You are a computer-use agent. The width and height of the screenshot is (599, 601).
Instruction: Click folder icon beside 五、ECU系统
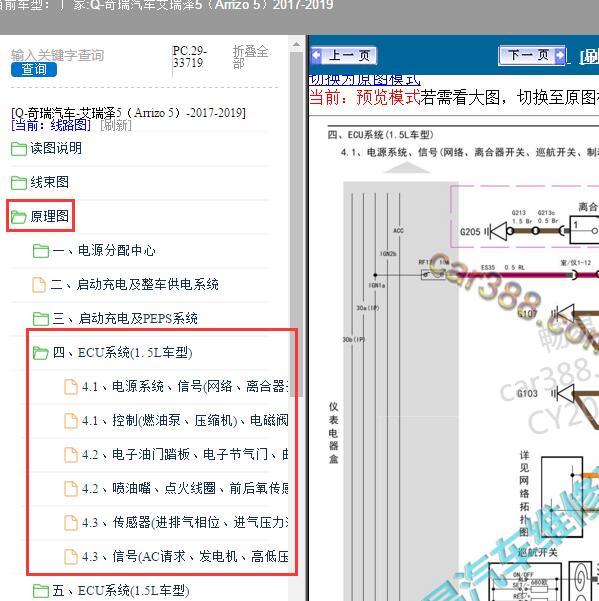(x=41, y=591)
